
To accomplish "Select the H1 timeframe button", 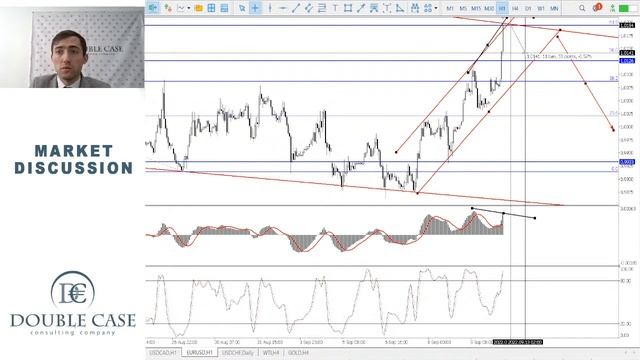I will click(x=502, y=8).
